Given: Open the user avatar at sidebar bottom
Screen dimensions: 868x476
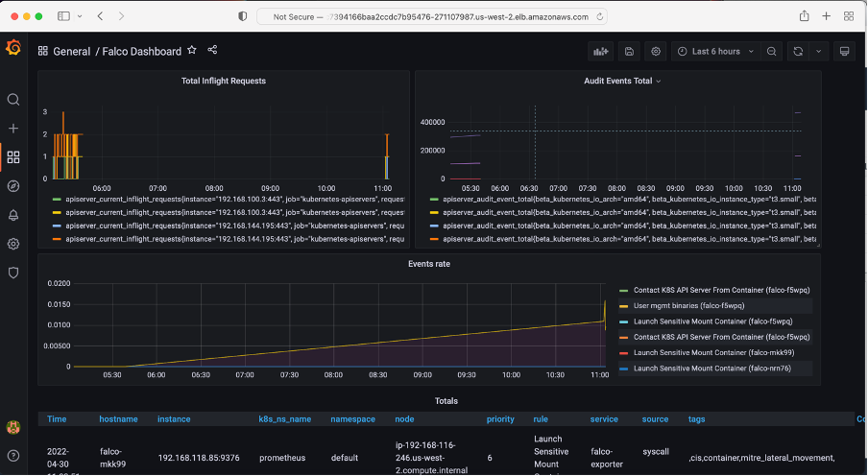Looking at the screenshot, I should click(x=13, y=427).
